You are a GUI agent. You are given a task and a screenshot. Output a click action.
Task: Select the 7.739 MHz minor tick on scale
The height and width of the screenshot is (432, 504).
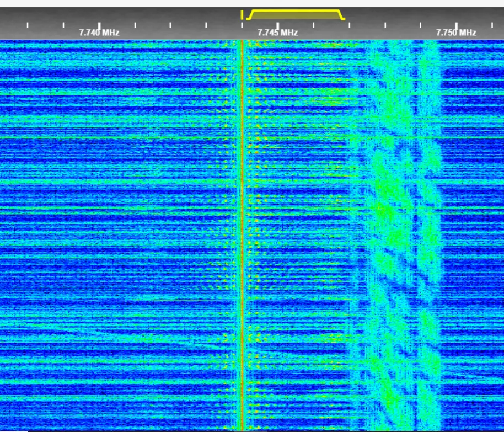pyautogui.click(x=63, y=25)
